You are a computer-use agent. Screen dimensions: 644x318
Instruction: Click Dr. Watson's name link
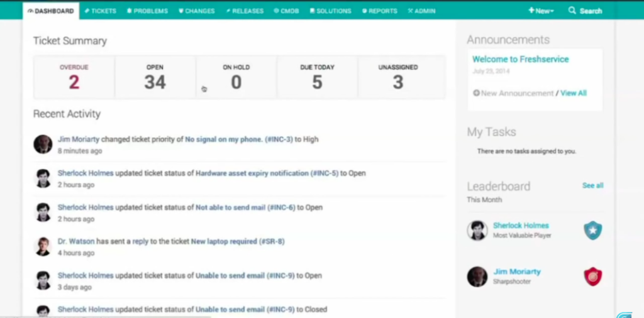click(x=76, y=241)
